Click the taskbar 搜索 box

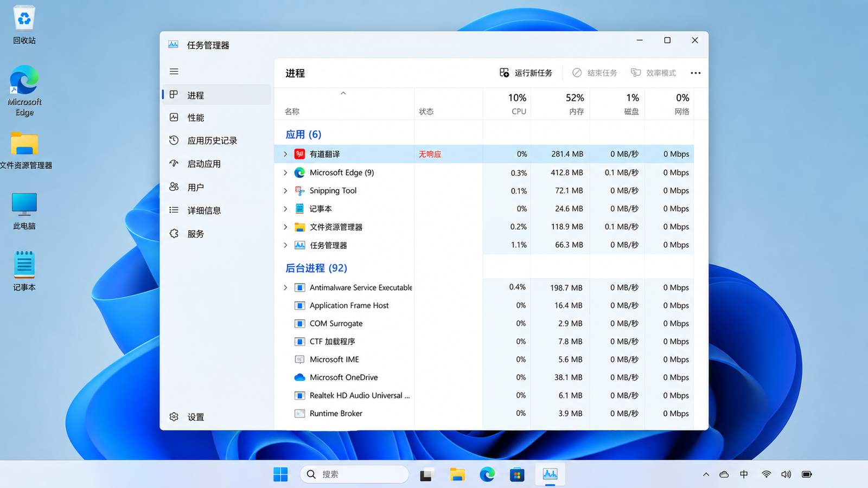click(354, 474)
